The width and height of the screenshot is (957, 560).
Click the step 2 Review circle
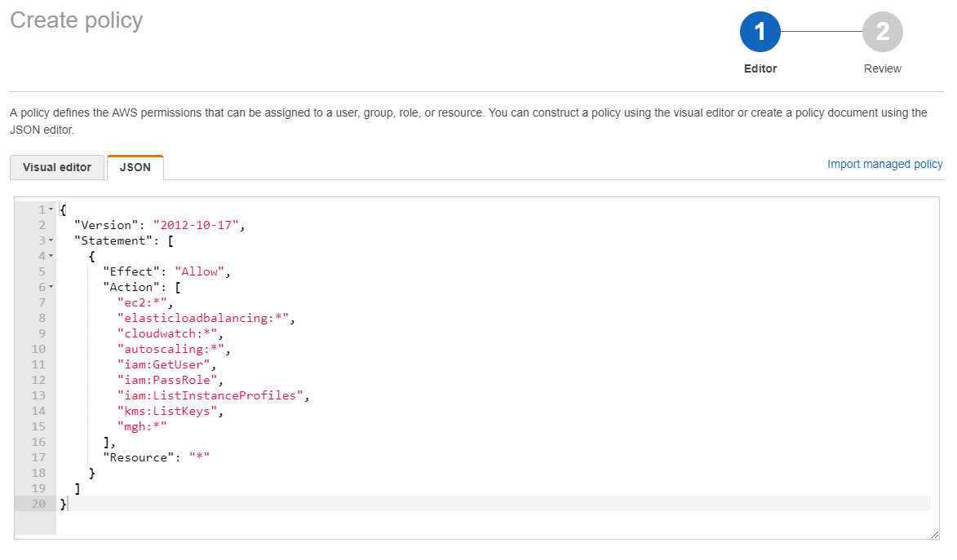(882, 32)
